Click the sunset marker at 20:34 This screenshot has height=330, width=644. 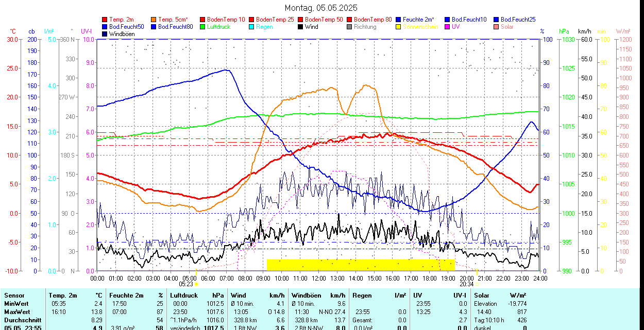(477, 284)
